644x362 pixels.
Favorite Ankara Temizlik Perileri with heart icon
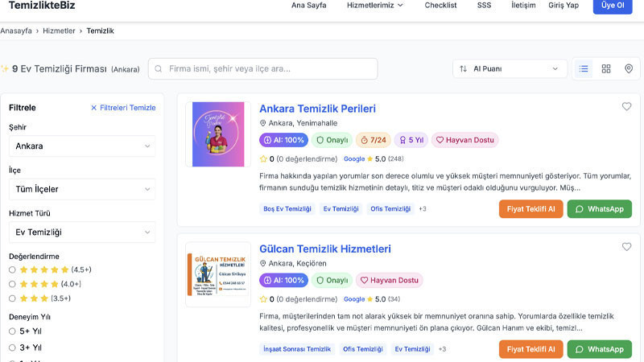[626, 107]
